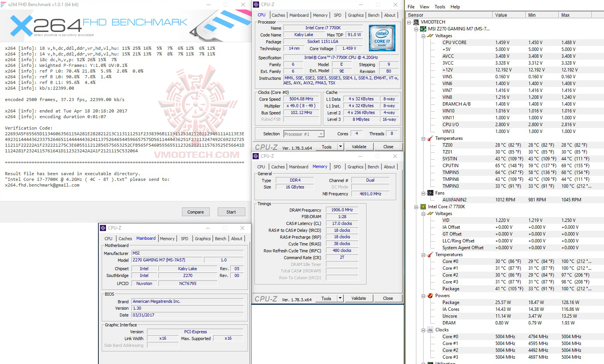This screenshot has height=364, width=604.
Task: Click BIOS date 03/31/2017 field
Action: pos(187,315)
